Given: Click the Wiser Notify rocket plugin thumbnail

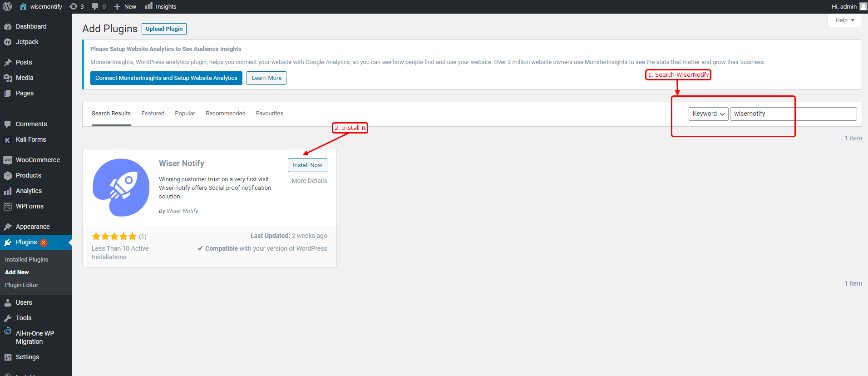Looking at the screenshot, I should click(121, 187).
